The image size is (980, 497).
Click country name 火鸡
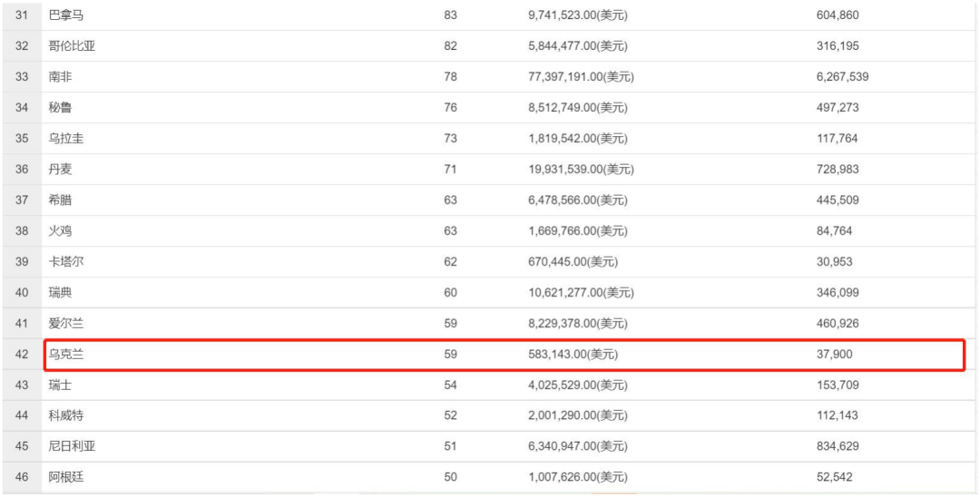pos(61,231)
